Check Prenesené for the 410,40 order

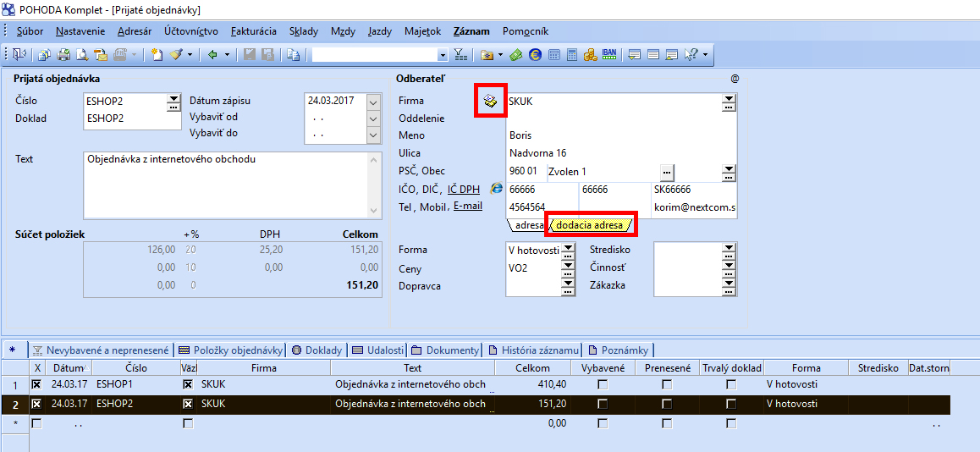667,385
